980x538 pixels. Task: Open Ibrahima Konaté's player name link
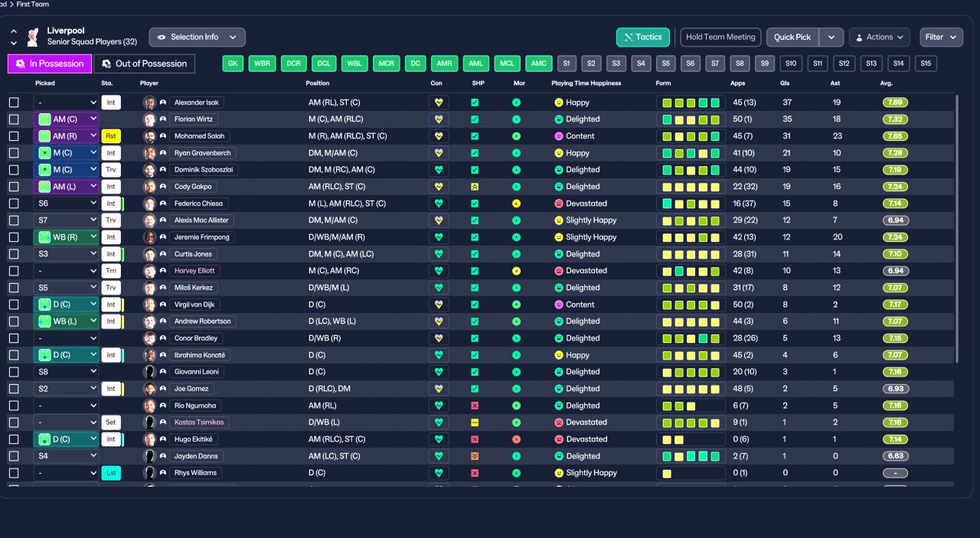click(x=200, y=355)
